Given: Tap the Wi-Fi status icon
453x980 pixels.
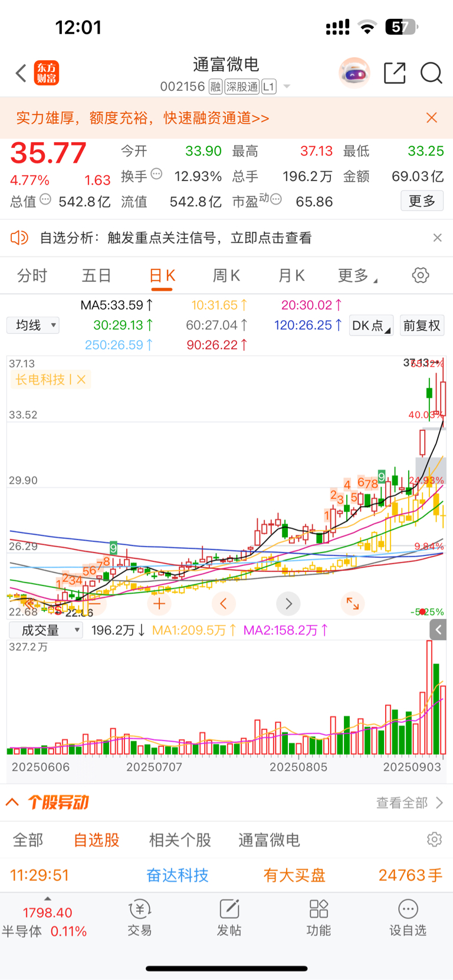Looking at the screenshot, I should [367, 27].
